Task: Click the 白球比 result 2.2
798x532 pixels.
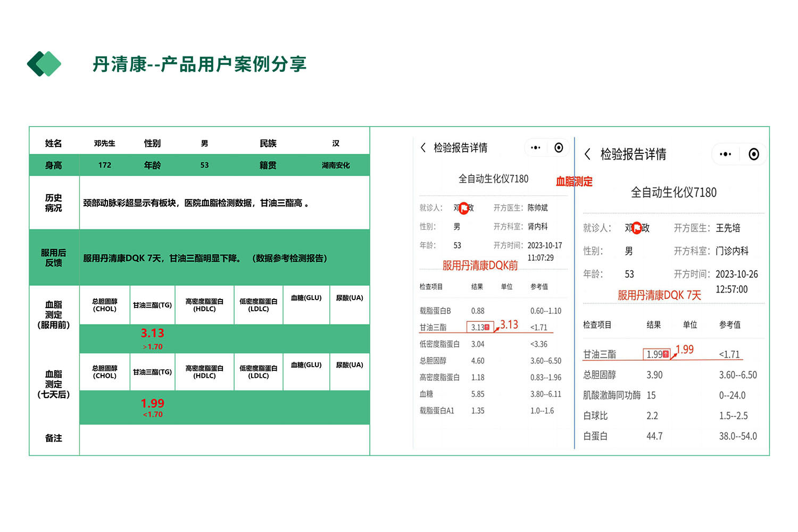Action: 652,415
